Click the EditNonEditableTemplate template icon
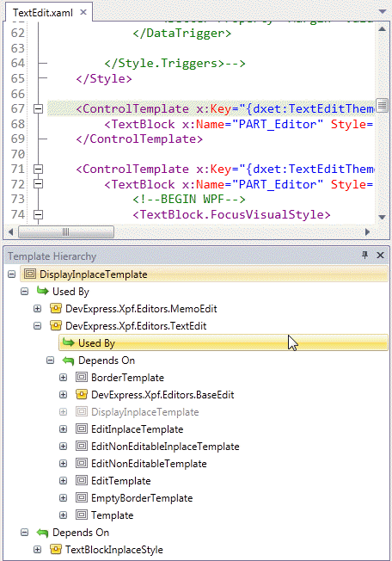Image resolution: width=392 pixels, height=561 pixels. pyautogui.click(x=82, y=463)
